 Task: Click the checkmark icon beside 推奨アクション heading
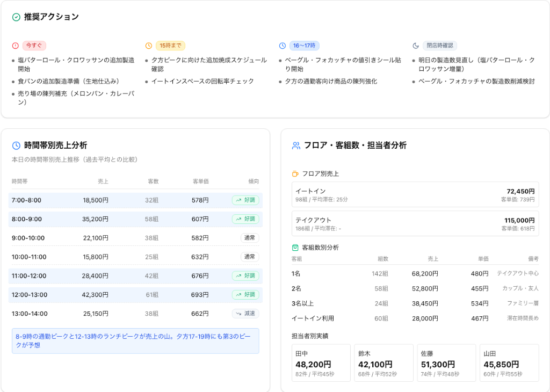click(16, 17)
